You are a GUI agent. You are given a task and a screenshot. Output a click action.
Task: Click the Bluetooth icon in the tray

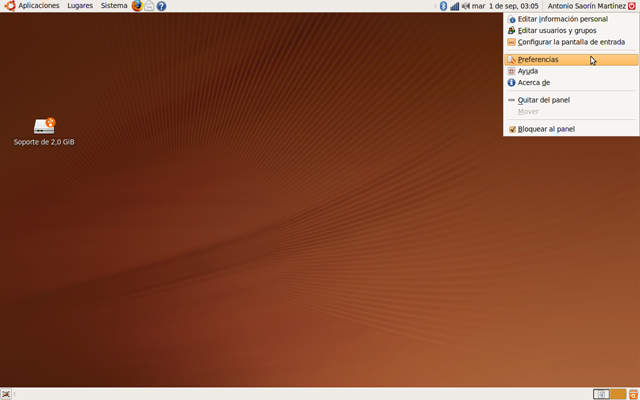pos(443,6)
